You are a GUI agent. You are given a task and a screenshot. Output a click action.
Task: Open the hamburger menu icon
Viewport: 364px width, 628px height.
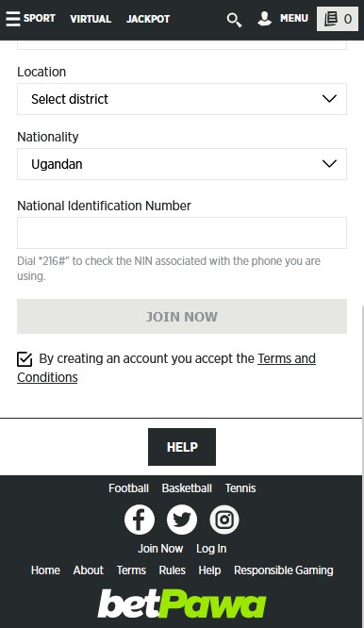tap(12, 19)
